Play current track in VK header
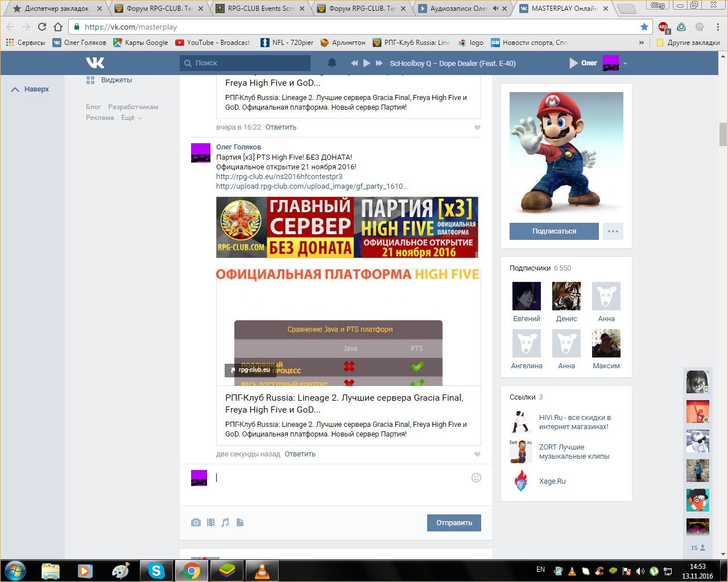The width and height of the screenshot is (728, 582). pyautogui.click(x=367, y=63)
